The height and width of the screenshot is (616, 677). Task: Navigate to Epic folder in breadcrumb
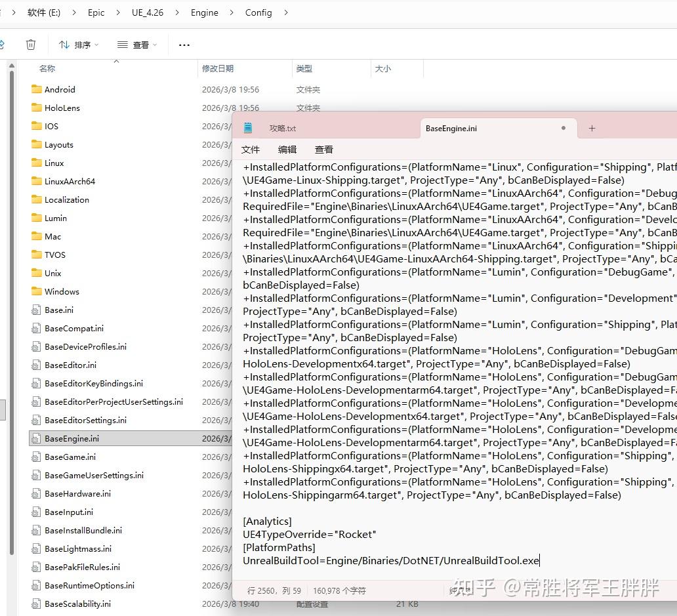[x=96, y=12]
